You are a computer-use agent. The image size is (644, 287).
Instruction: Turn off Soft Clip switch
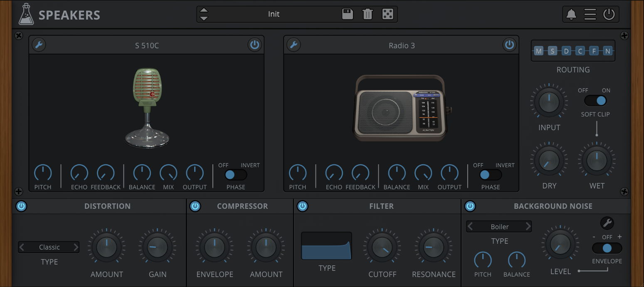pos(595,101)
